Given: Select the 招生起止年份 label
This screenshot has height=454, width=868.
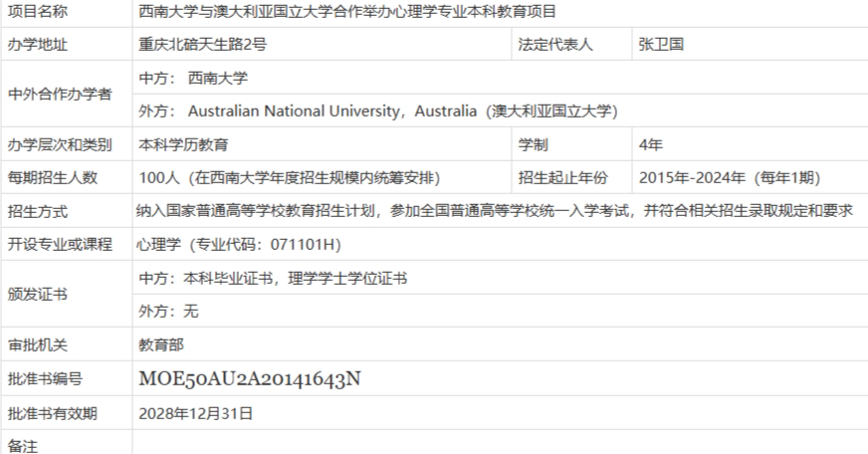Looking at the screenshot, I should [x=563, y=178].
